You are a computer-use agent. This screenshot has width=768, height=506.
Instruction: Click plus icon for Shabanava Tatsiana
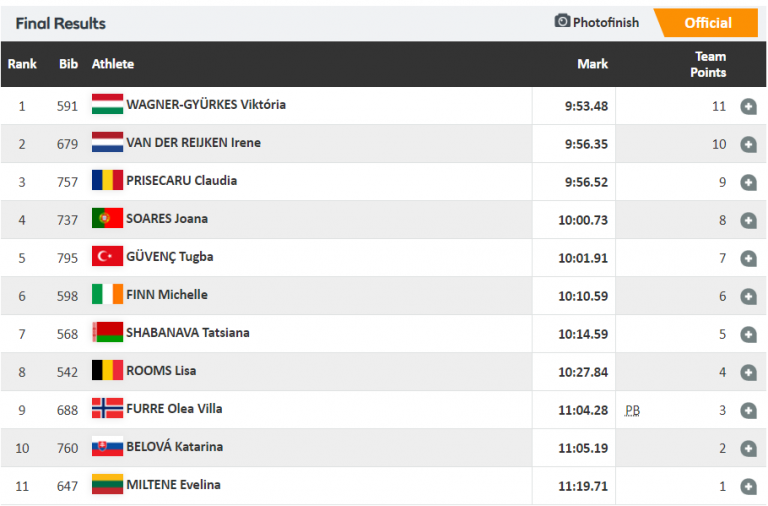[748, 334]
